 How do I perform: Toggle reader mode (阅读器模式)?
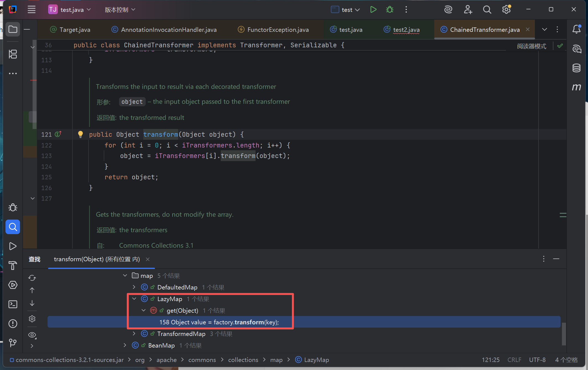click(531, 46)
